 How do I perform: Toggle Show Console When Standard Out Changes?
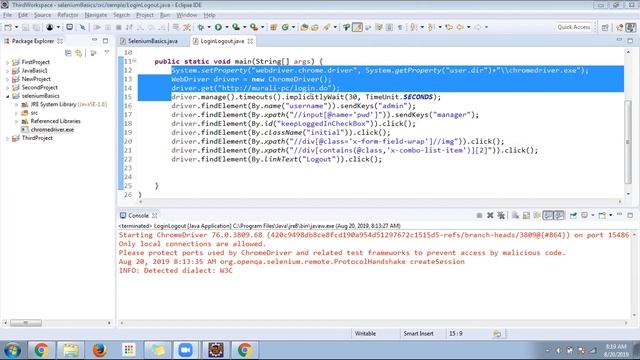[x=548, y=216]
